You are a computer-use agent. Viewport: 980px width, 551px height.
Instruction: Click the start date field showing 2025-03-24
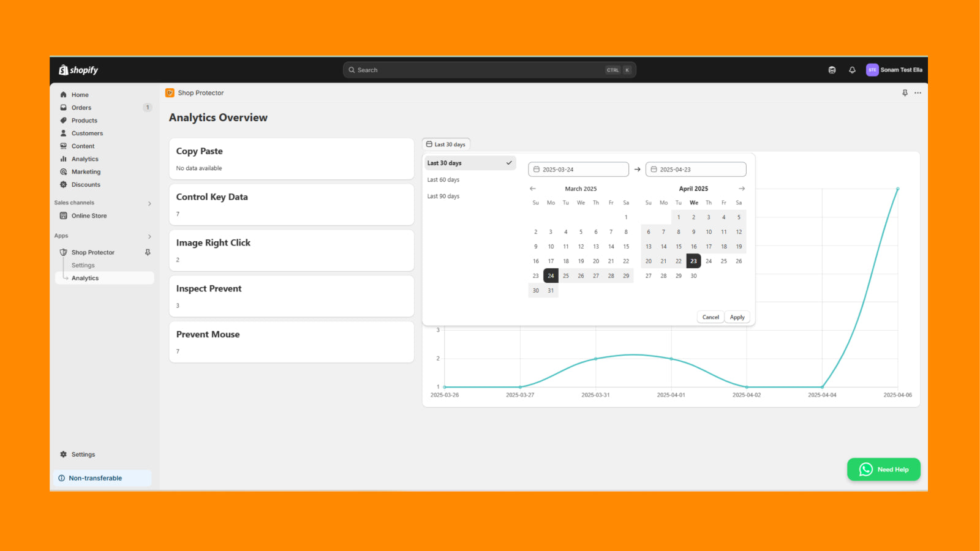tap(578, 169)
